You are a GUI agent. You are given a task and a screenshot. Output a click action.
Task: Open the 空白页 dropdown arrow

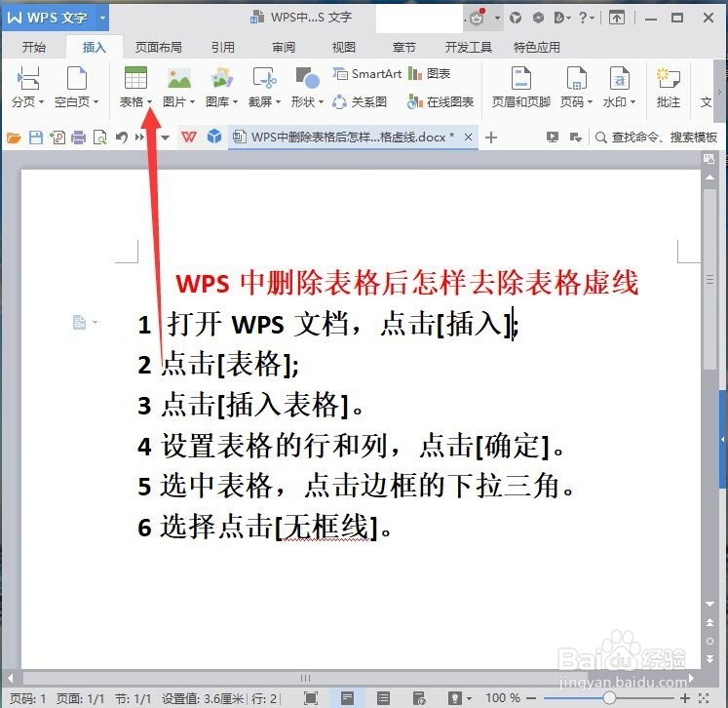[96, 101]
